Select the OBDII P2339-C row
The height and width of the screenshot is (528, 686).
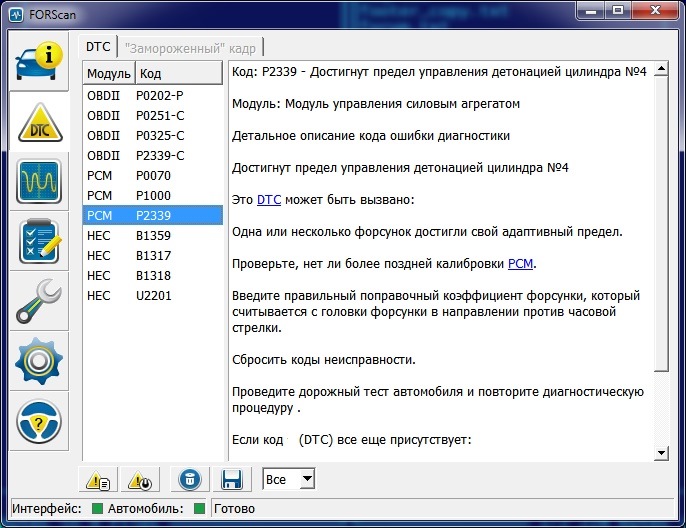point(153,155)
